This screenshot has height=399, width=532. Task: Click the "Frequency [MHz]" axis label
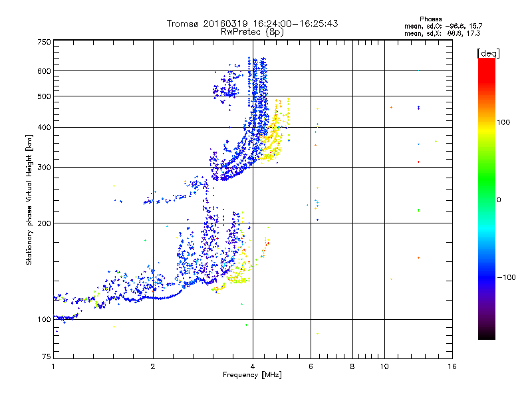pos(252,375)
